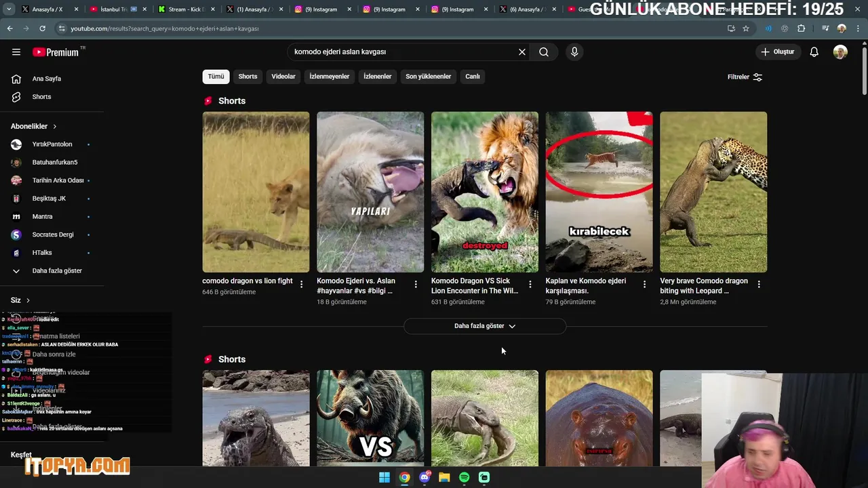Open Windows Start menu
868x488 pixels.
pyautogui.click(x=384, y=477)
